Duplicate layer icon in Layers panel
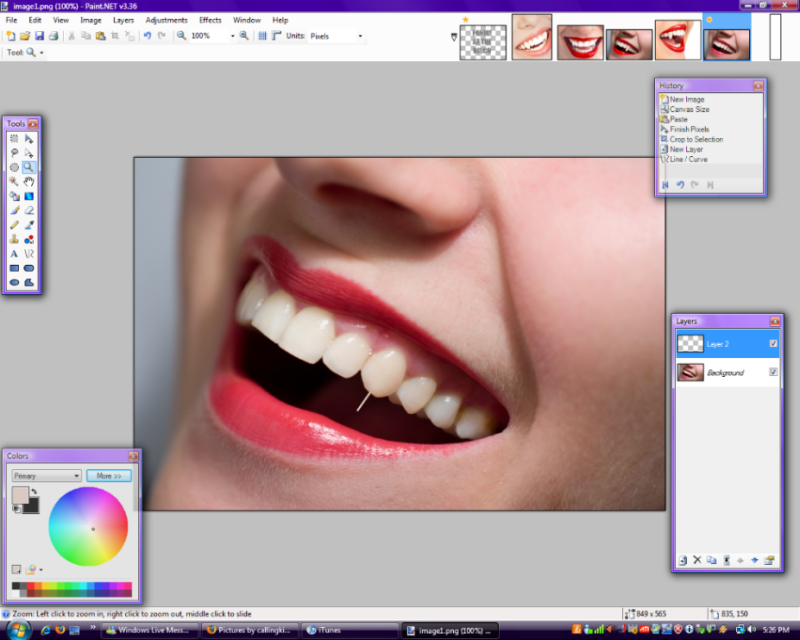The width and height of the screenshot is (800, 640). pos(711,560)
